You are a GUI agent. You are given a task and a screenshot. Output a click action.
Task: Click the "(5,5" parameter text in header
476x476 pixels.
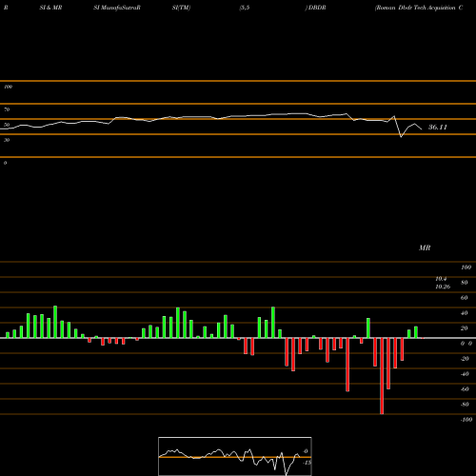[x=245, y=8]
